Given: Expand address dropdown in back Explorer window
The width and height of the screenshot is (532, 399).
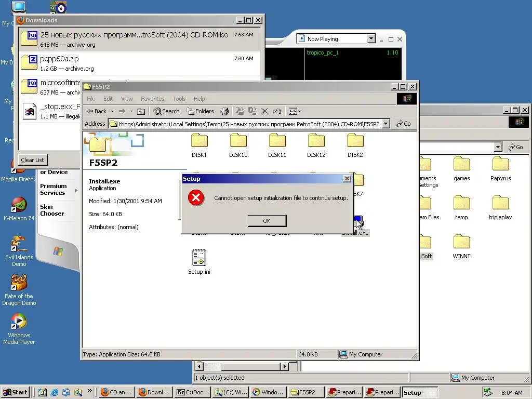Looking at the screenshot, I should coord(498,147).
